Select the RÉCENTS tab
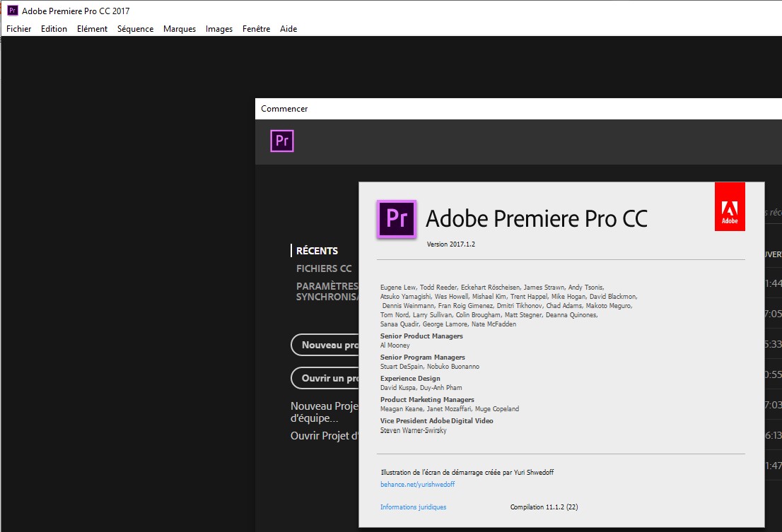The height and width of the screenshot is (532, 782). point(317,251)
